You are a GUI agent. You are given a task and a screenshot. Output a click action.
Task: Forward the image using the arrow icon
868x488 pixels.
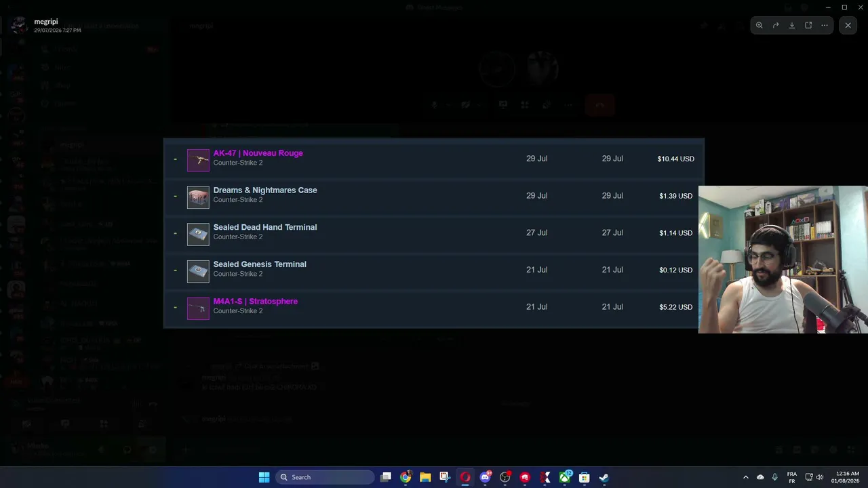[776, 25]
